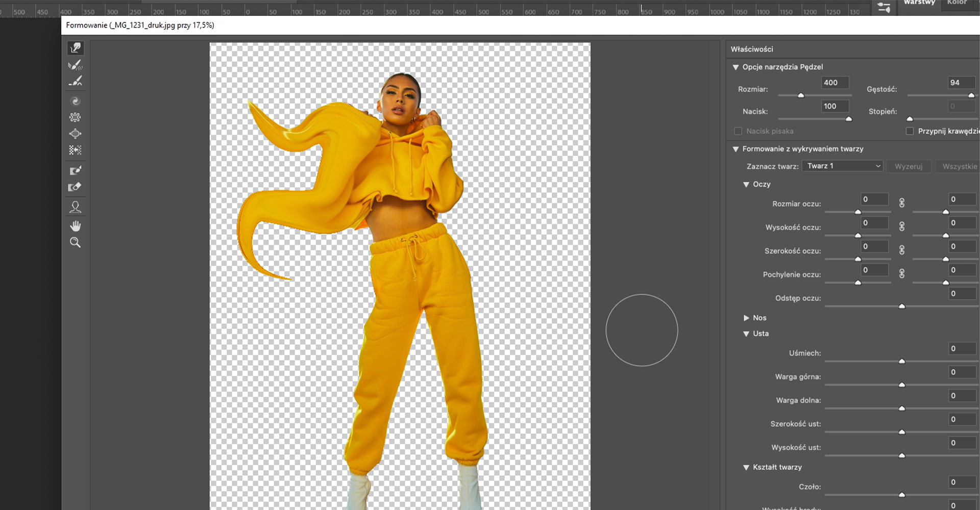Adjust the Warga górna slider
Viewport: 980px width, 510px height.
coord(902,385)
